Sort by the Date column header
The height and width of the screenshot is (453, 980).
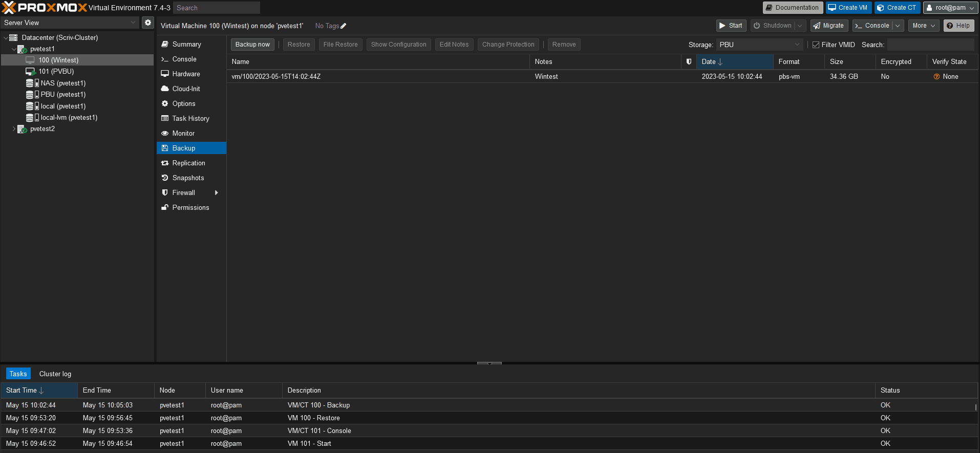(x=735, y=61)
